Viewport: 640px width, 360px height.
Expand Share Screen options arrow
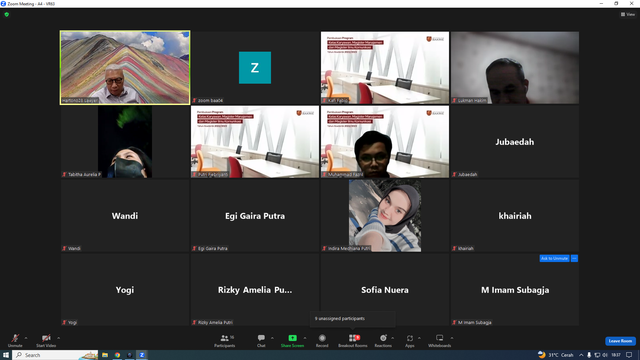tap(305, 338)
